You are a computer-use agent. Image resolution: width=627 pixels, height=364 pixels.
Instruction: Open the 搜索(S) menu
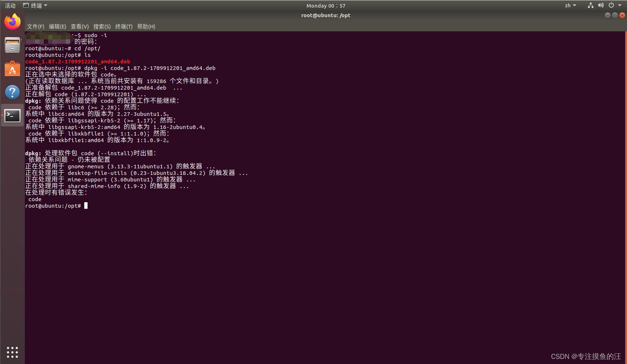[x=102, y=27]
